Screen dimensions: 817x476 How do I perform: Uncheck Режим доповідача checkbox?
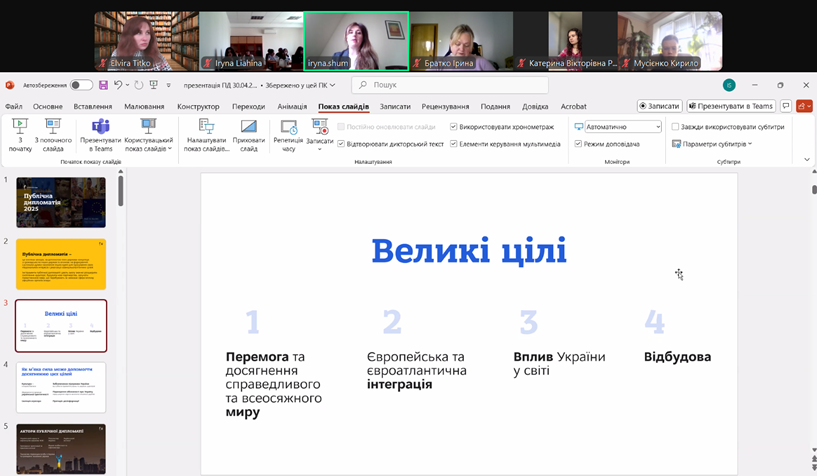point(578,144)
